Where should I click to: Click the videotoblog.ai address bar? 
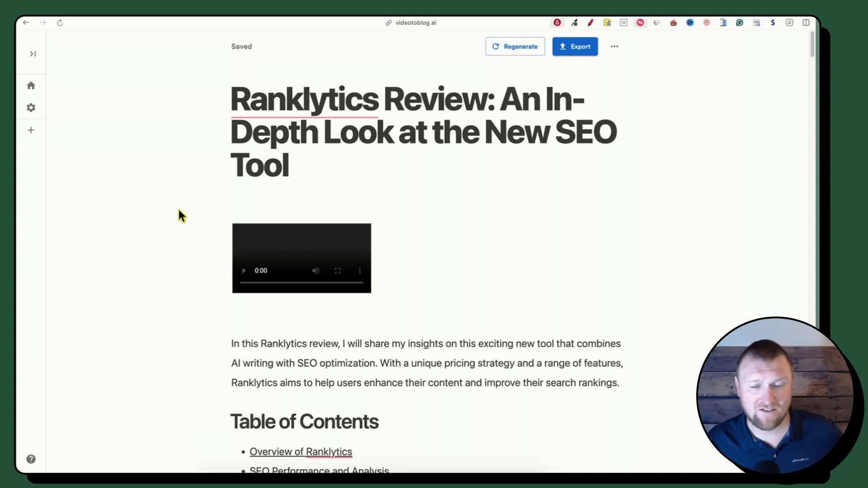[x=411, y=23]
